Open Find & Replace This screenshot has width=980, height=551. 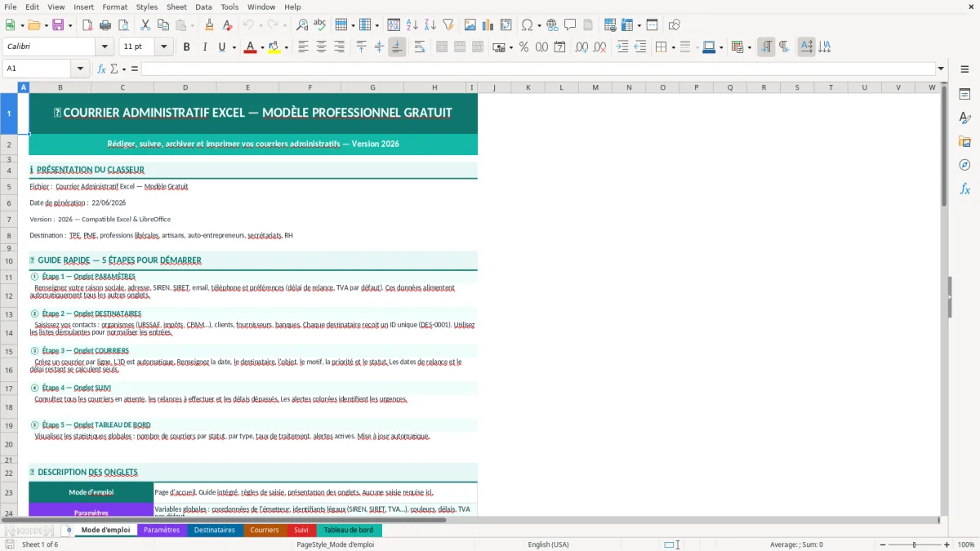tap(302, 25)
